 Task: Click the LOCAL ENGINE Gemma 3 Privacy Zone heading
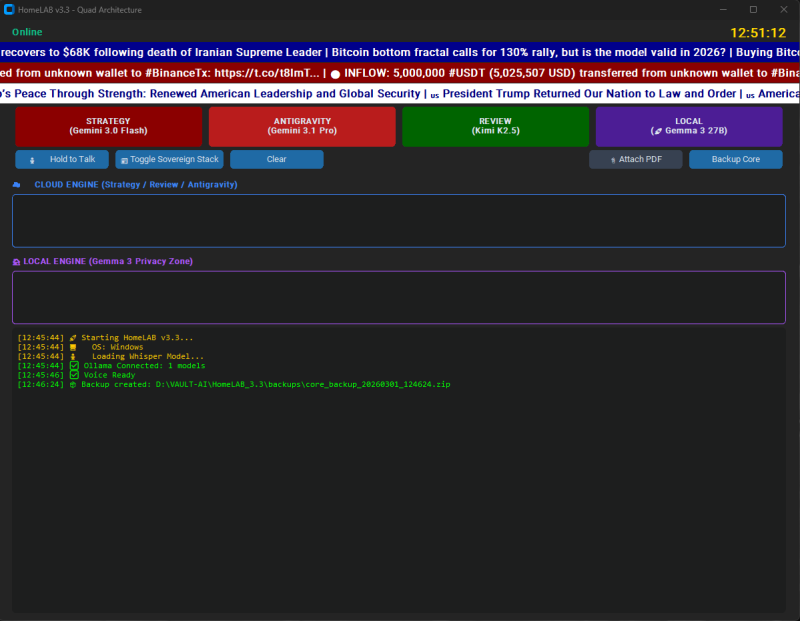point(108,261)
